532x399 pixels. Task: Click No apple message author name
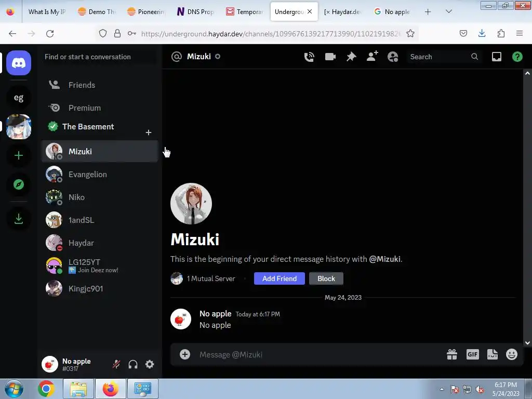[216, 314]
